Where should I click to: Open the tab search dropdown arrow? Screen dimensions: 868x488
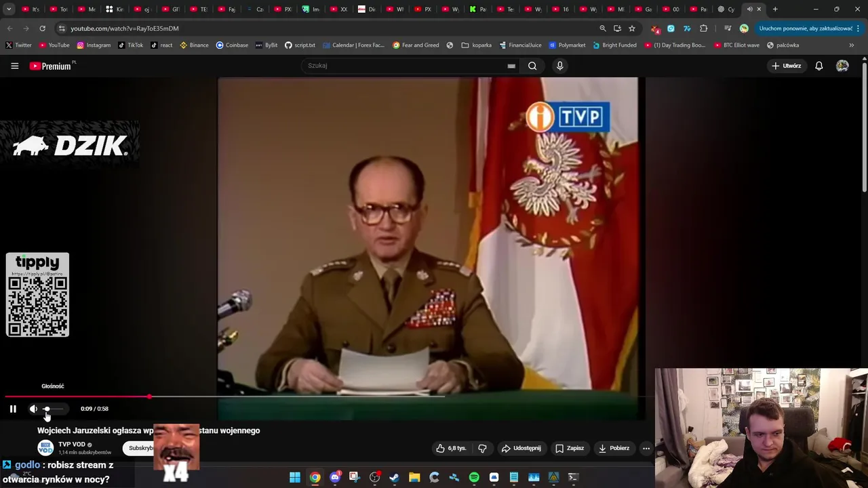[9, 9]
